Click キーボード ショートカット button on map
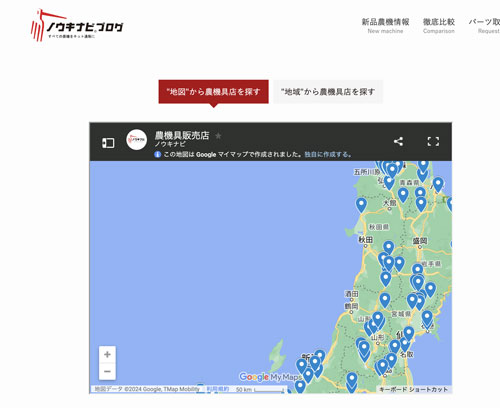Image resolution: width=500 pixels, height=408 pixels. click(413, 389)
